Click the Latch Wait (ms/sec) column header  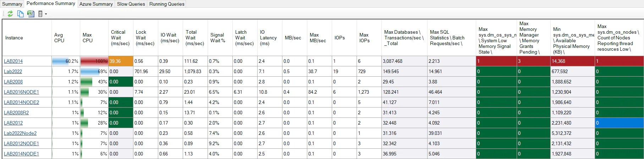pos(245,38)
